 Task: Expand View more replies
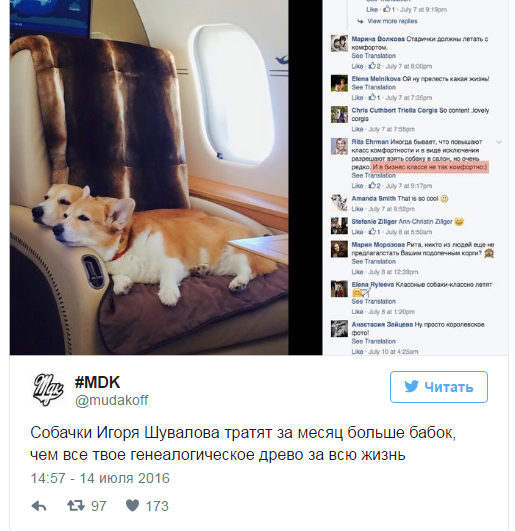pyautogui.click(x=392, y=21)
